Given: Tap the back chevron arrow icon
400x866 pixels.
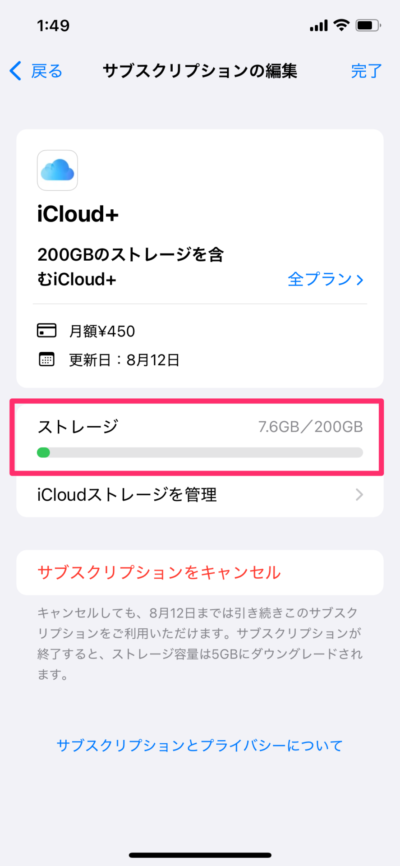Looking at the screenshot, I should pyautogui.click(x=16, y=71).
